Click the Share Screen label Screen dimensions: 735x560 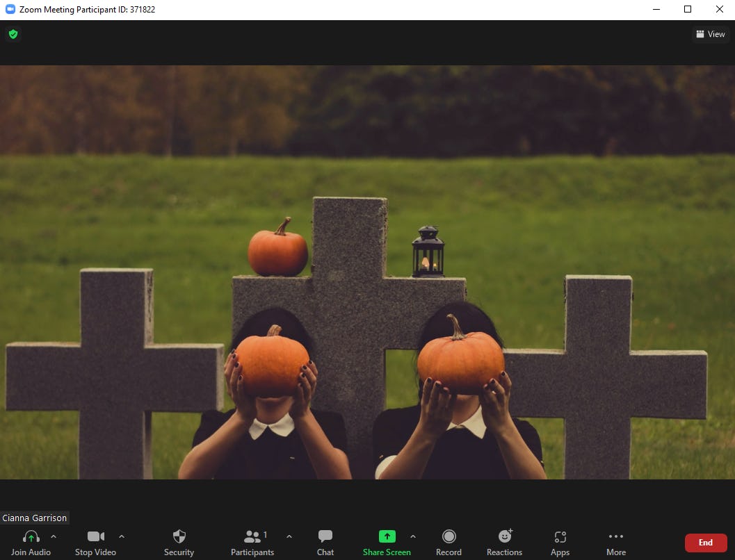click(387, 552)
